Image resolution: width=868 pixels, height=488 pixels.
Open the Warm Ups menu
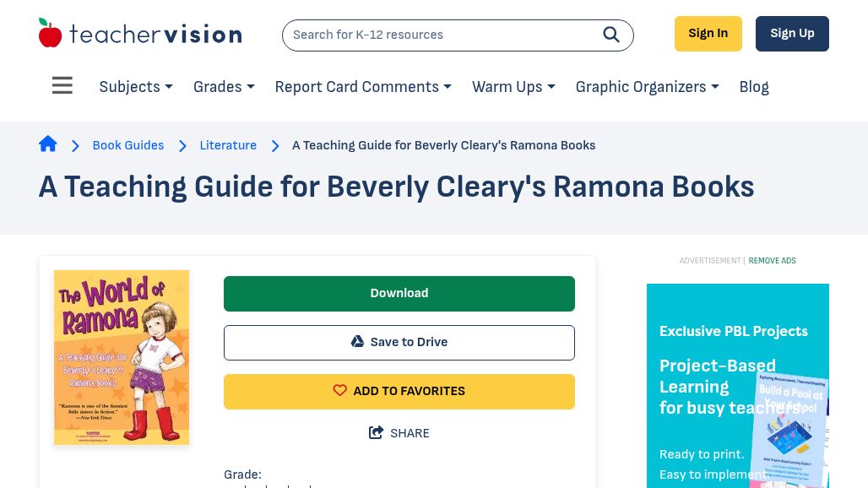[x=513, y=87]
